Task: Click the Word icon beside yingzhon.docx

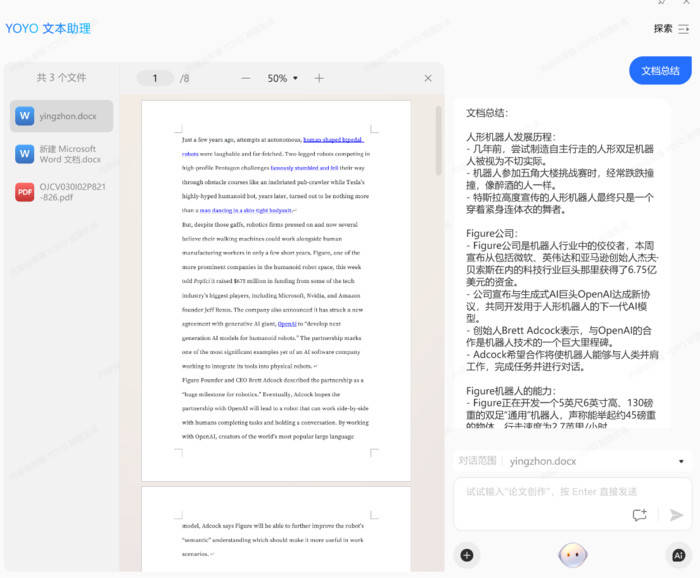Action: 25,116
